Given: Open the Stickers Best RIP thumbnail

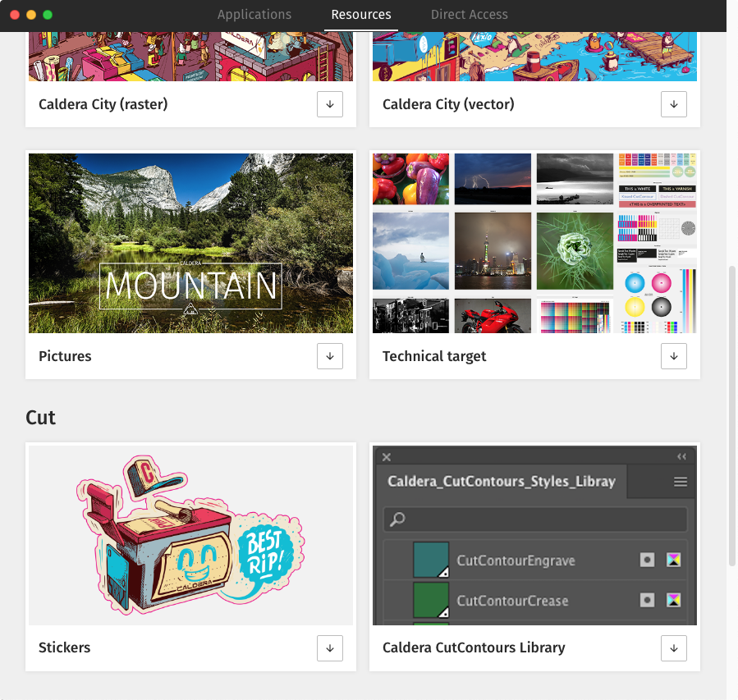Looking at the screenshot, I should point(190,535).
